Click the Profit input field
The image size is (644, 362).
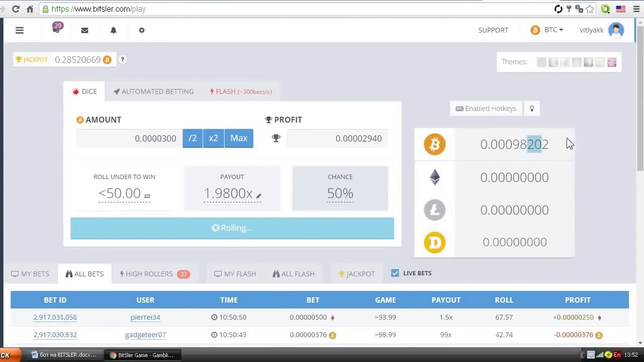337,138
